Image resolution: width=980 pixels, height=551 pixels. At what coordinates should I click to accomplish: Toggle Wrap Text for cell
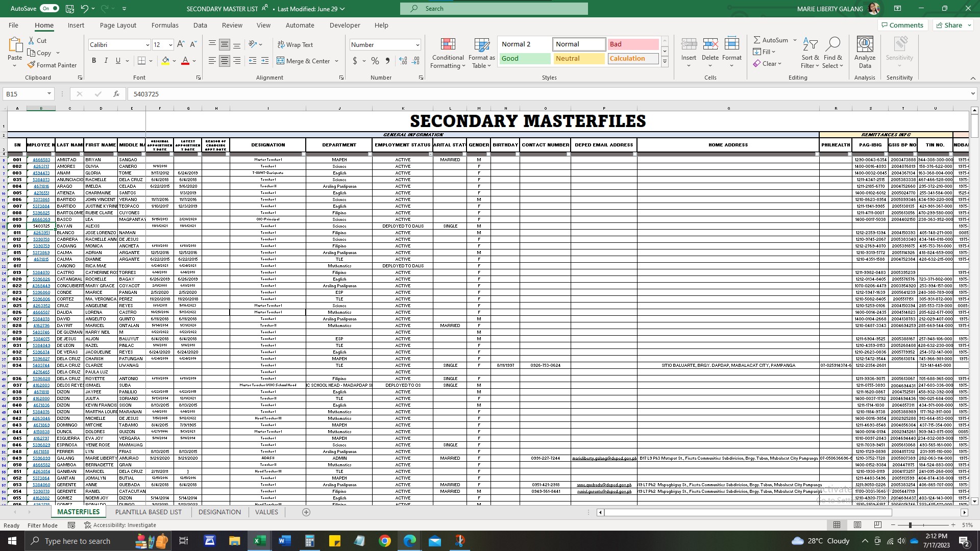(295, 44)
